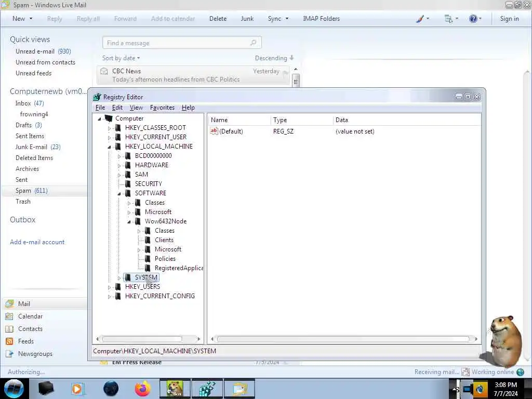Click the Find a message search box
The image size is (532, 399).
click(182, 43)
